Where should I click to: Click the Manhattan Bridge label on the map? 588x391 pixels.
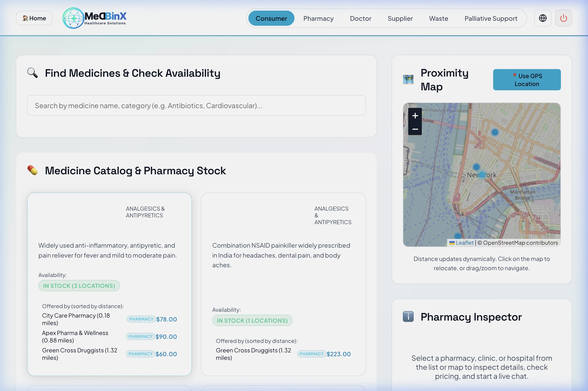point(523,195)
